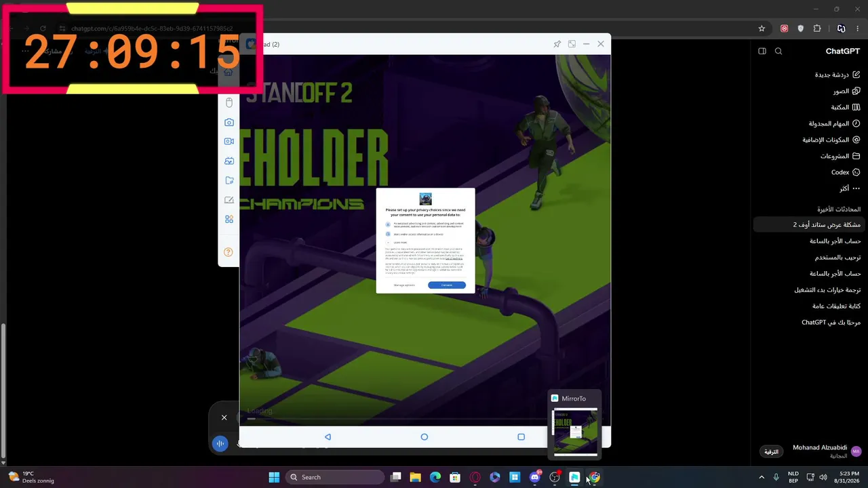Click the shield extension icon in Chrome toolbar

[801, 28]
